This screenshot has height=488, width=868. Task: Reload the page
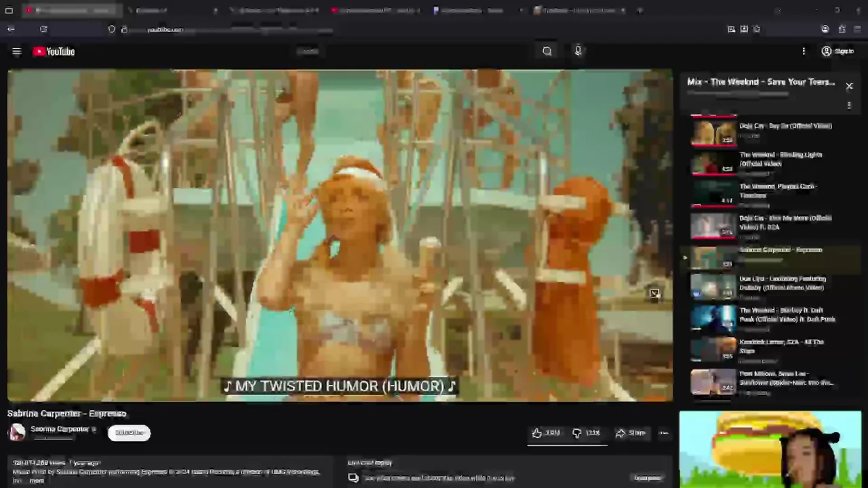tap(43, 29)
